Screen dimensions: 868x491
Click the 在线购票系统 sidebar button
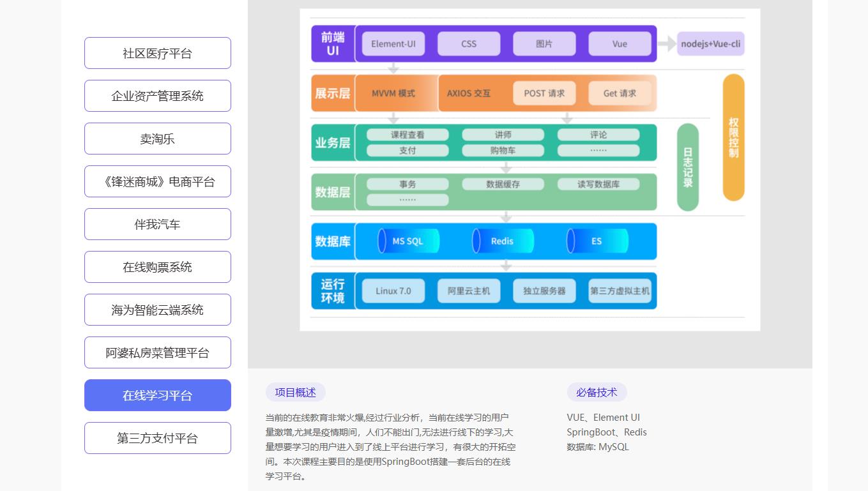click(x=157, y=267)
